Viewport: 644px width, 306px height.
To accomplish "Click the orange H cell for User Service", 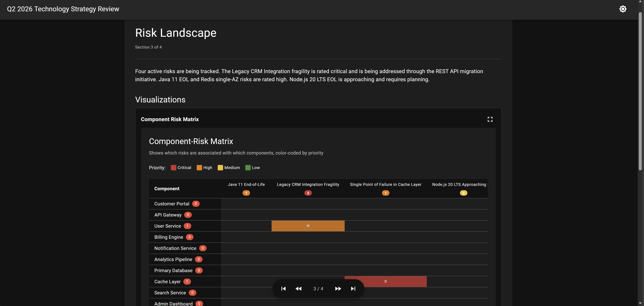I will point(308,226).
